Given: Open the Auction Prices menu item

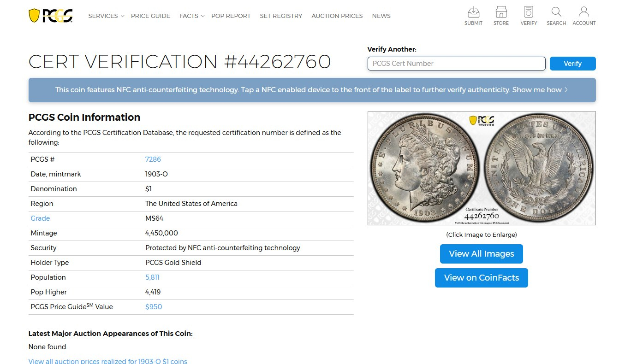Looking at the screenshot, I should click(337, 16).
